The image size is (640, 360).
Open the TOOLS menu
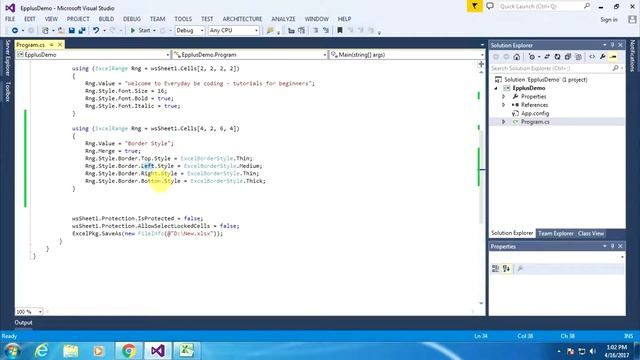183,19
